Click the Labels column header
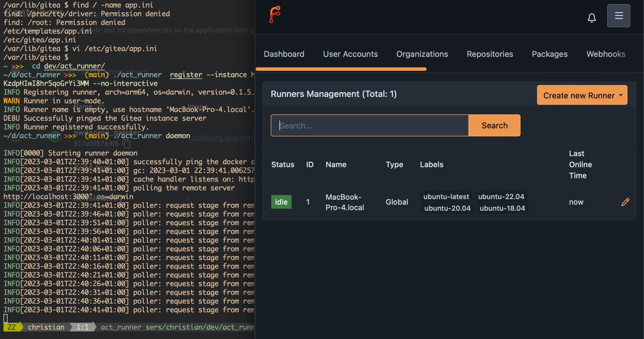 (x=431, y=164)
